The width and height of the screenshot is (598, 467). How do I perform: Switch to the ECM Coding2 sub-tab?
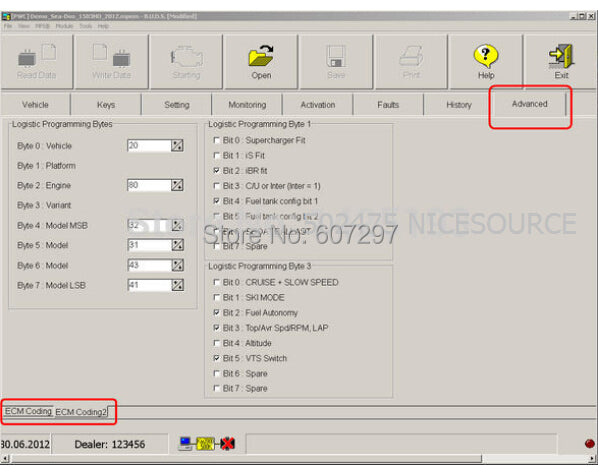81,412
